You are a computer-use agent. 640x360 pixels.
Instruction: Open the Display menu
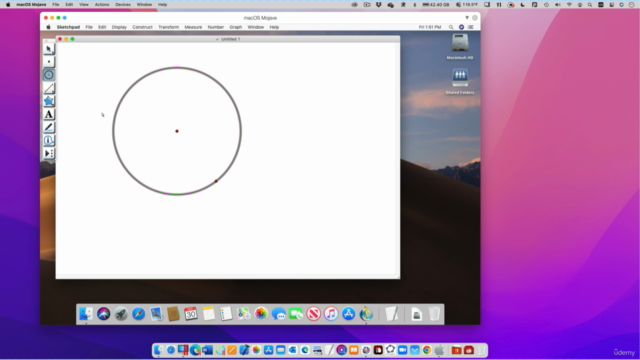coord(119,27)
